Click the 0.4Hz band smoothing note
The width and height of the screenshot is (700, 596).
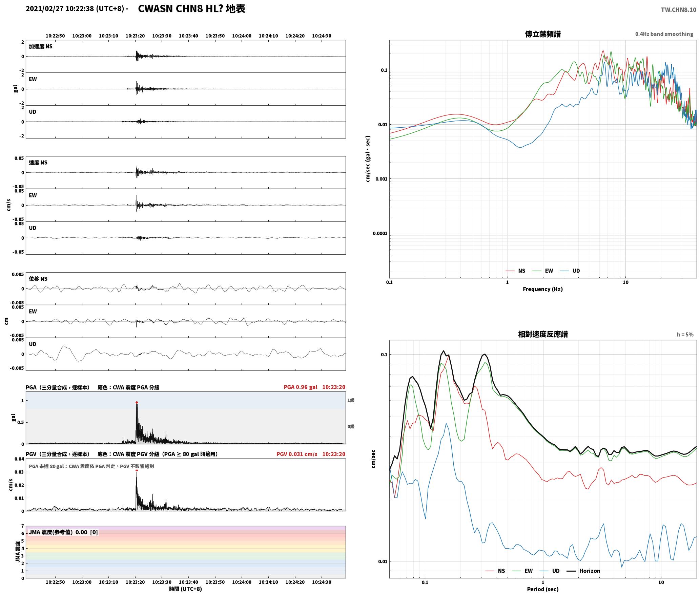(x=664, y=34)
